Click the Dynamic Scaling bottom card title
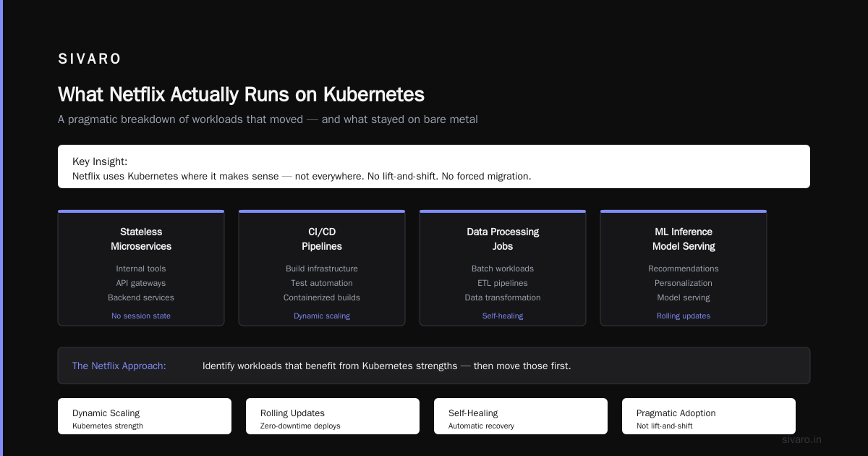This screenshot has width=868, height=456. click(106, 413)
